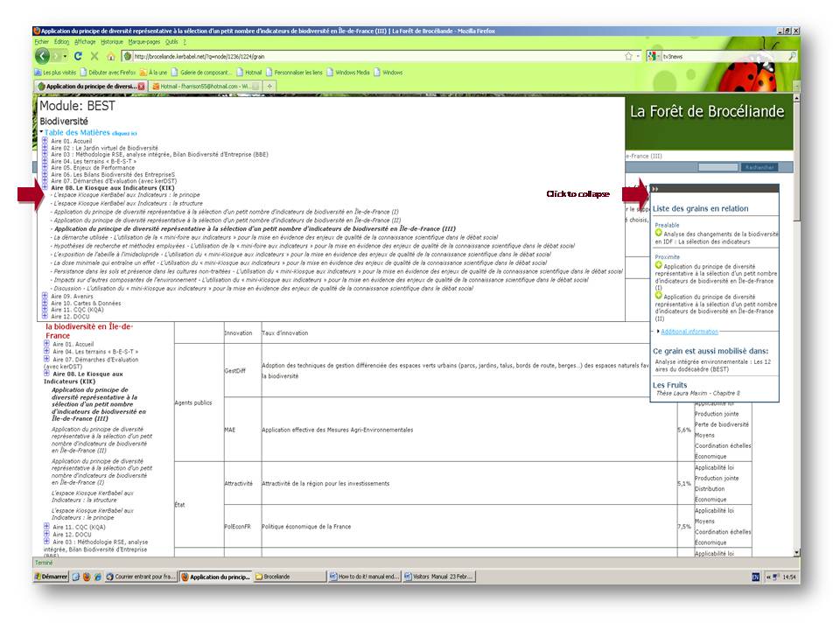Image resolution: width=840 pixels, height=630 pixels.
Task: Open the search engine selector dropdown
Action: (653, 56)
